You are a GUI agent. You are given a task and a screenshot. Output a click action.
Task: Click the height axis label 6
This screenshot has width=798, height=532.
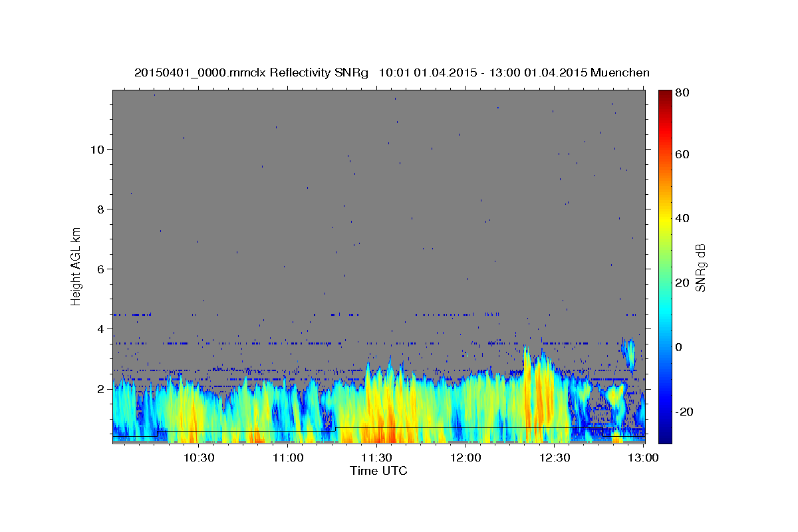pos(102,269)
